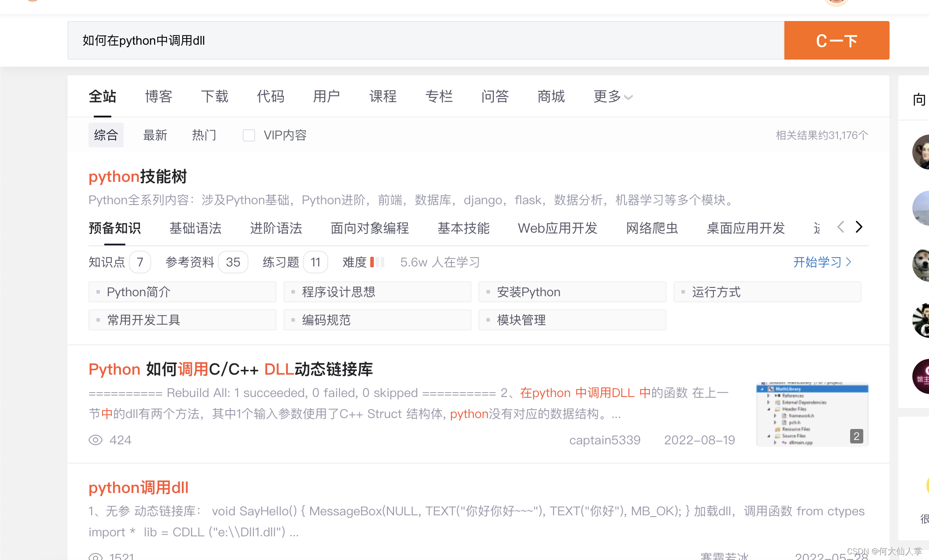
Task: Open the 用户 tab
Action: point(326,96)
